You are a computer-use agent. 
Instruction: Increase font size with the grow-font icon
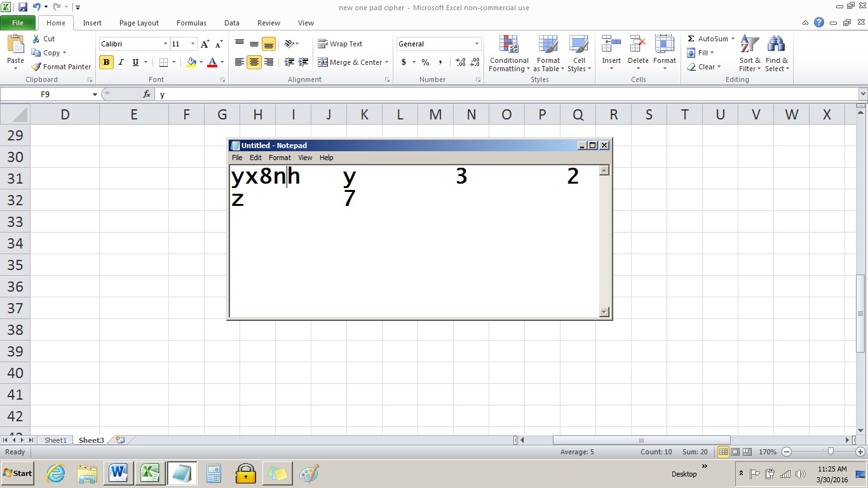pyautogui.click(x=205, y=44)
